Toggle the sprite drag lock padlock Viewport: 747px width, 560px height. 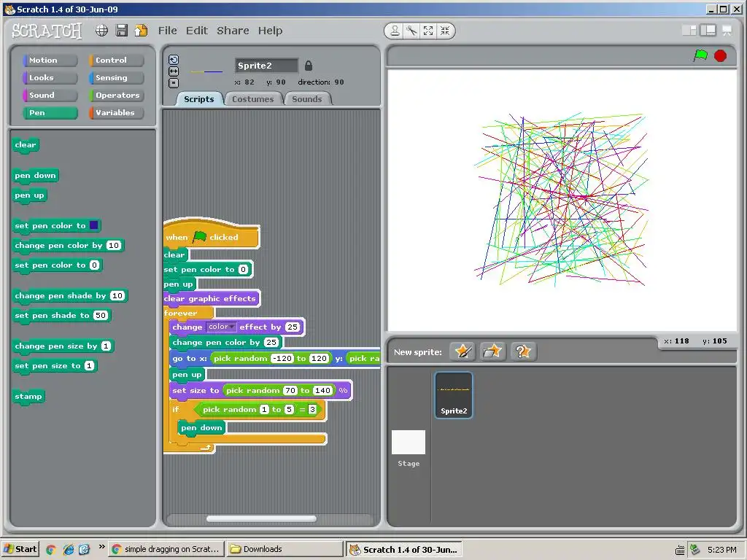coord(309,66)
